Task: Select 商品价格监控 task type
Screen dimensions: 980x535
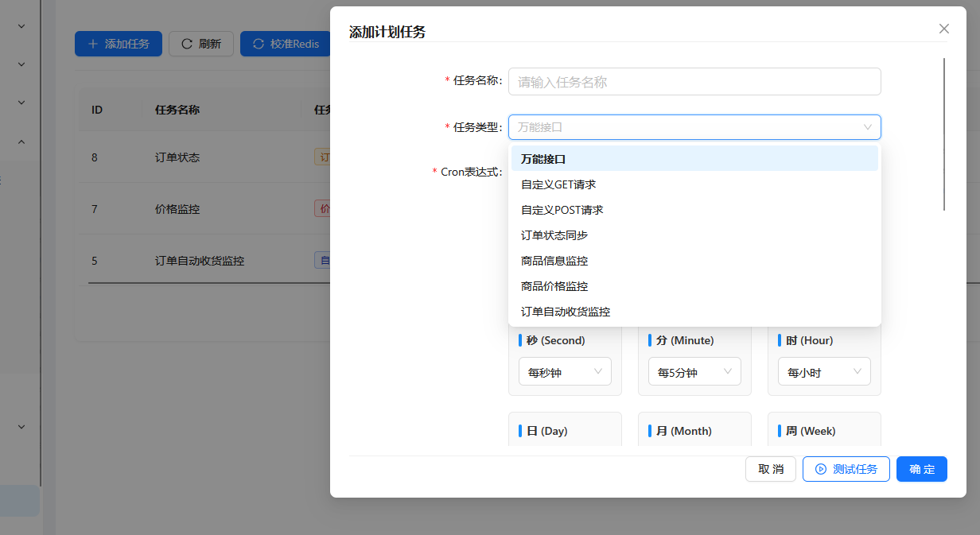Action: (x=554, y=286)
